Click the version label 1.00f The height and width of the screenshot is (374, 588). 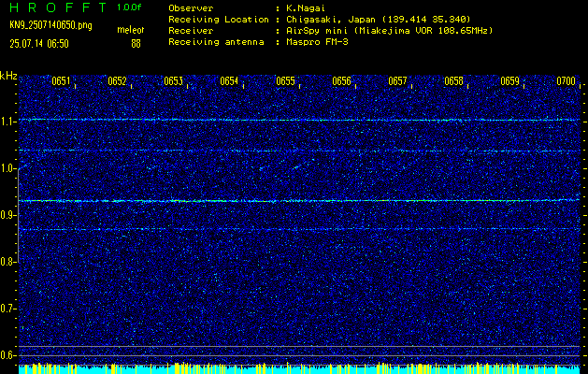coord(129,7)
